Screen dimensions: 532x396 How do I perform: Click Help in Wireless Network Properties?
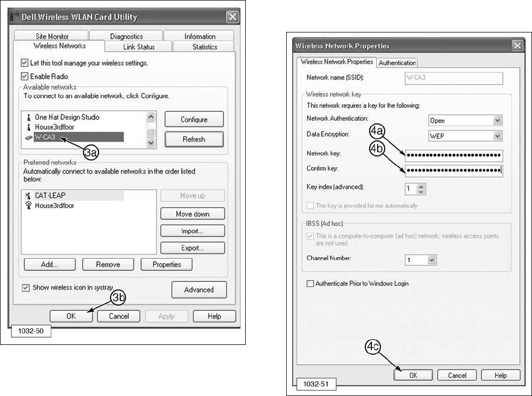click(x=501, y=375)
